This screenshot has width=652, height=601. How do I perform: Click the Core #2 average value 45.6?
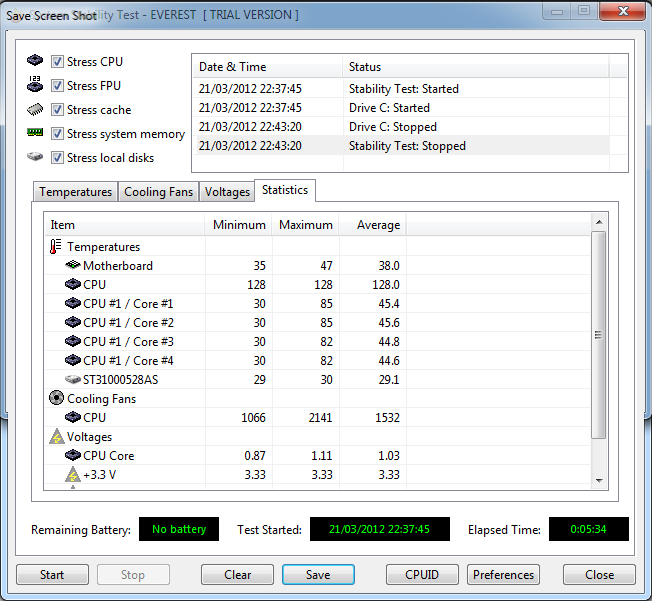pyautogui.click(x=389, y=323)
